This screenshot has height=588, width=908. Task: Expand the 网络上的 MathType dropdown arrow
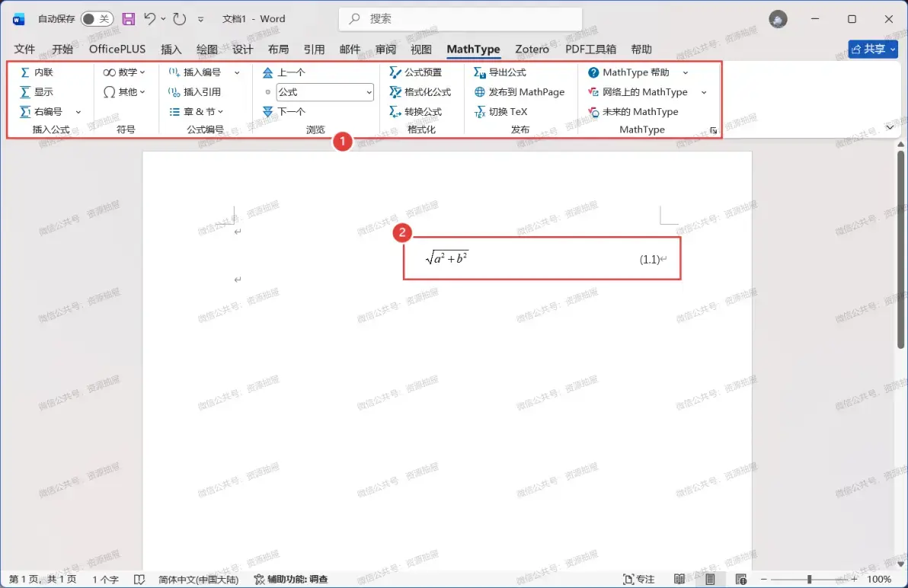click(704, 92)
